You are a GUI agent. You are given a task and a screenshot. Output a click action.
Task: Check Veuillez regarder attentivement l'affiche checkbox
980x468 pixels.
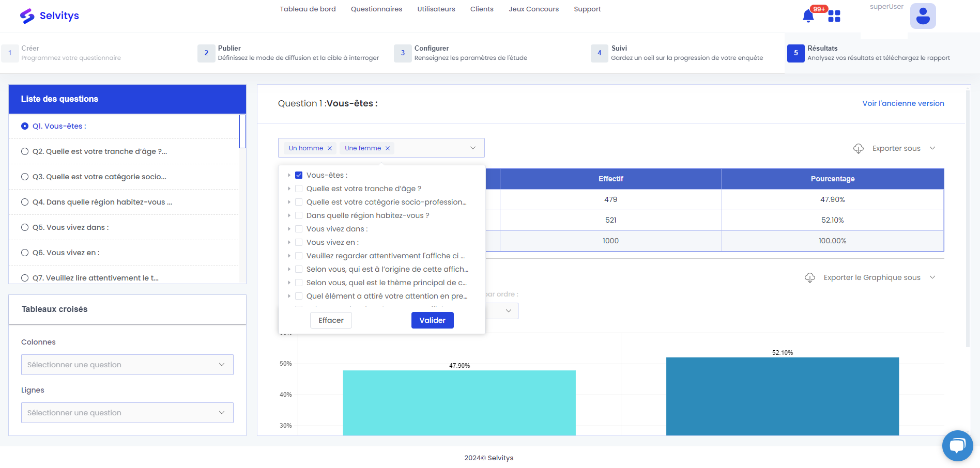299,256
